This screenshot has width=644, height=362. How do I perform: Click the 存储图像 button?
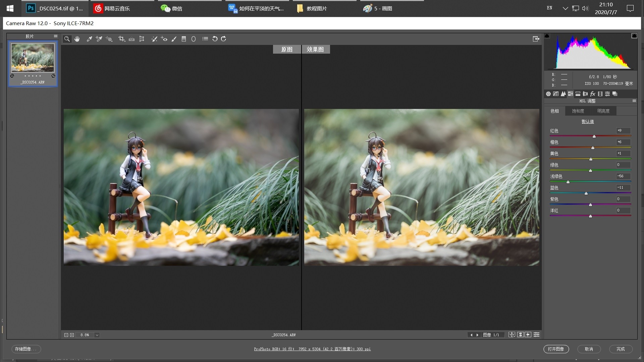coord(26,349)
